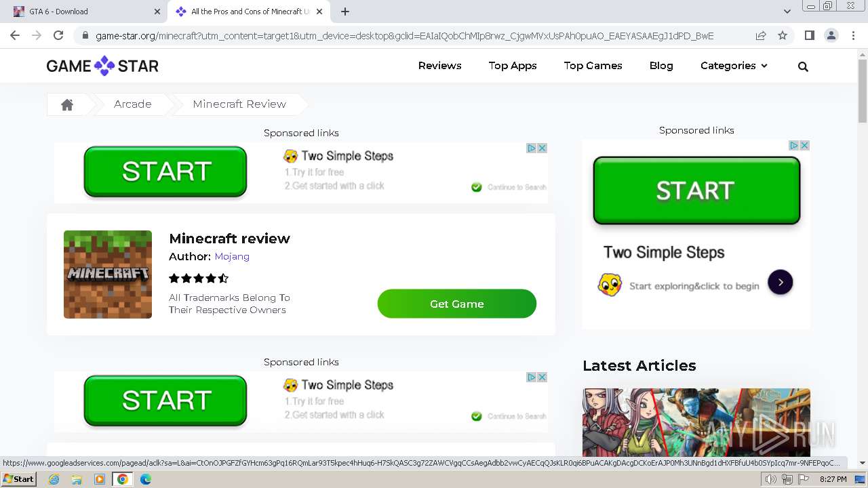Click the Get Game button
The image size is (868, 488).
tap(457, 304)
